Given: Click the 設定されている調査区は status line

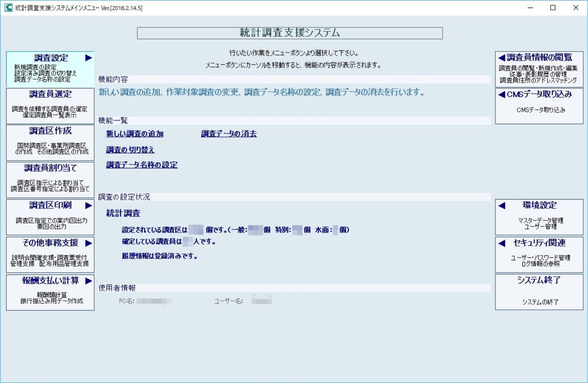Looking at the screenshot, I should coord(235,230).
